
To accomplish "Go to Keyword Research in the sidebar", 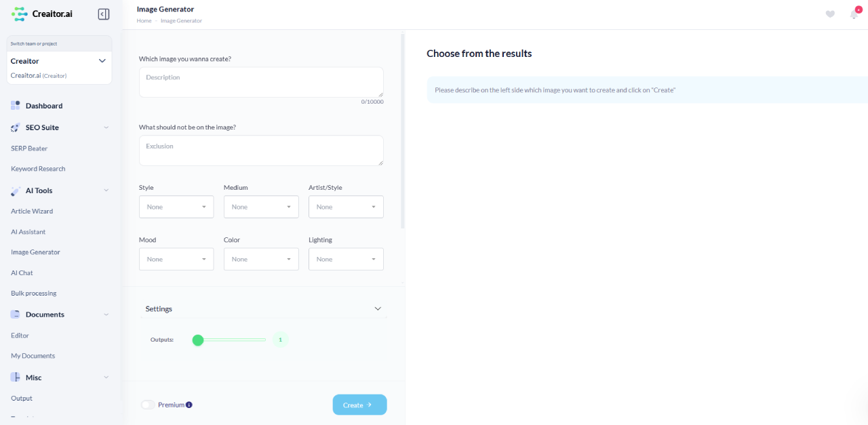I will pyautogui.click(x=38, y=169).
